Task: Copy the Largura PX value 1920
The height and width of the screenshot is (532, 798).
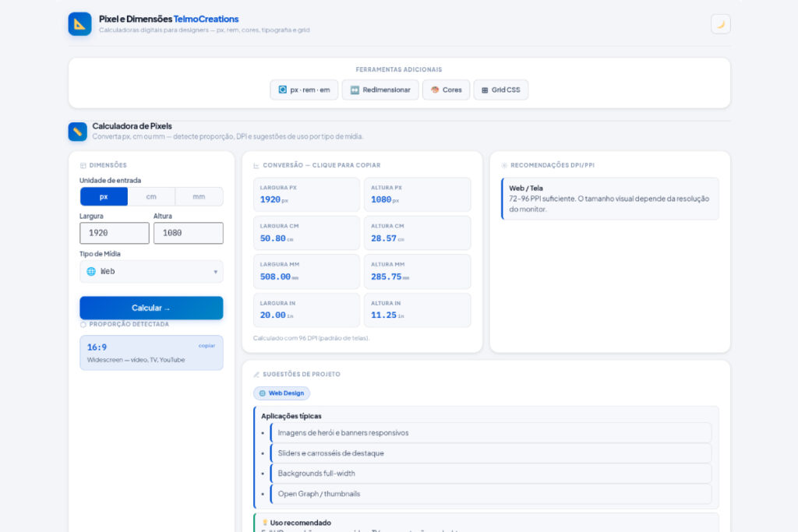Action: tap(306, 195)
